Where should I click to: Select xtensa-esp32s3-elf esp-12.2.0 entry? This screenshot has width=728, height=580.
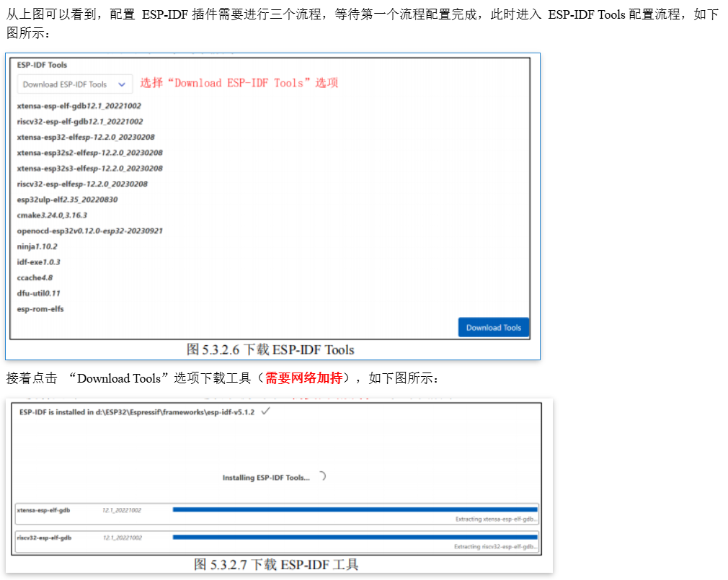click(89, 169)
